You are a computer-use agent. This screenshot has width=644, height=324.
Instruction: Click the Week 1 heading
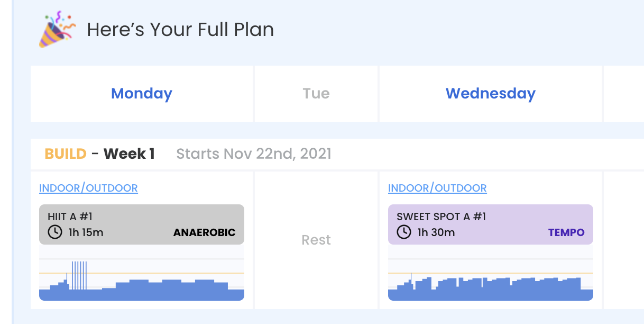pos(129,154)
